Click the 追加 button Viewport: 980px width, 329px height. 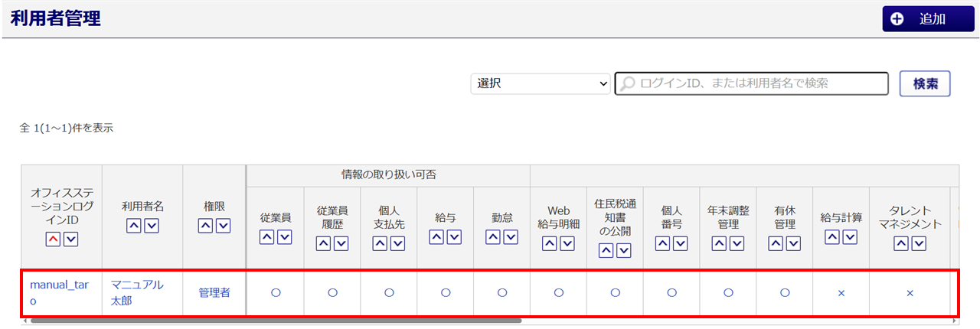click(x=928, y=19)
